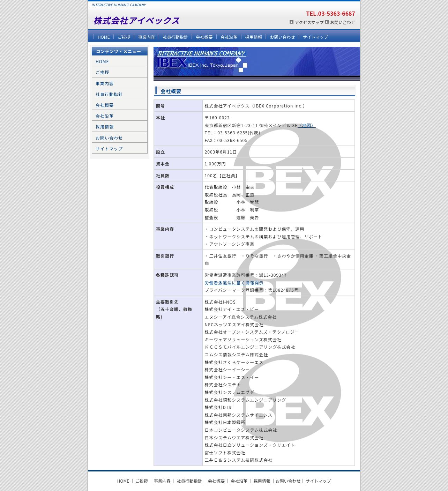
Task: Click the 商号 row label
Action: tap(160, 106)
